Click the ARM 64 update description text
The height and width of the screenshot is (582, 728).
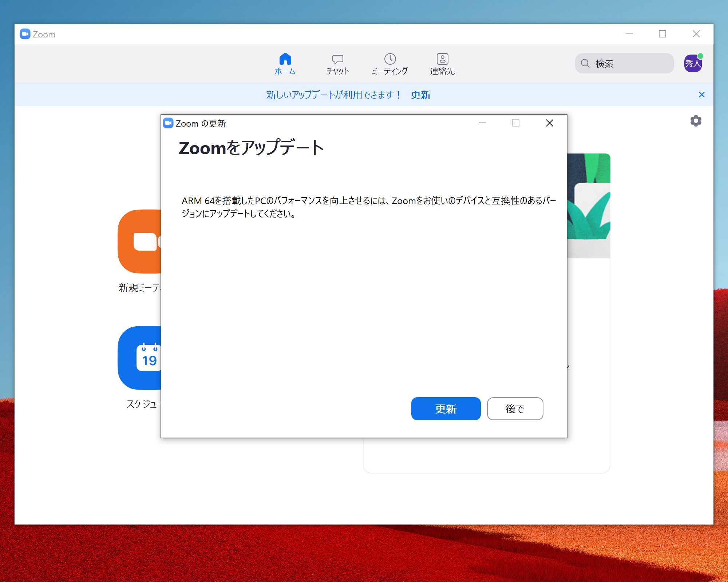[x=369, y=207]
